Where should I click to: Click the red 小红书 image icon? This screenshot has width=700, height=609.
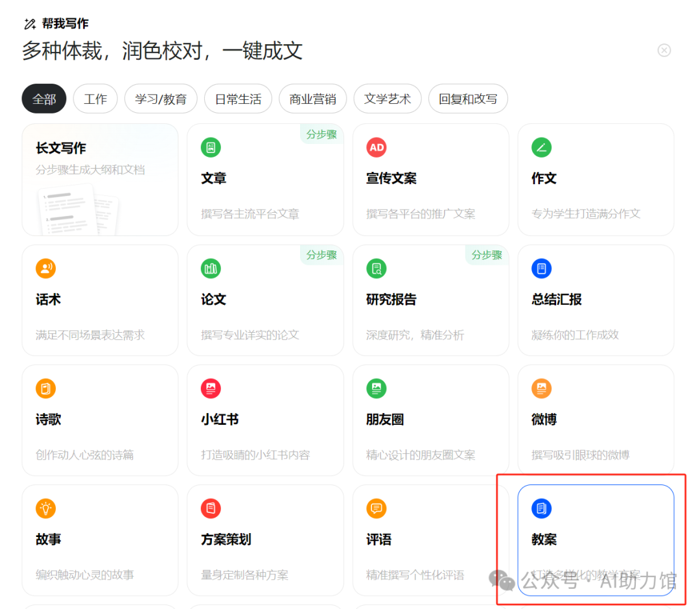point(211,388)
